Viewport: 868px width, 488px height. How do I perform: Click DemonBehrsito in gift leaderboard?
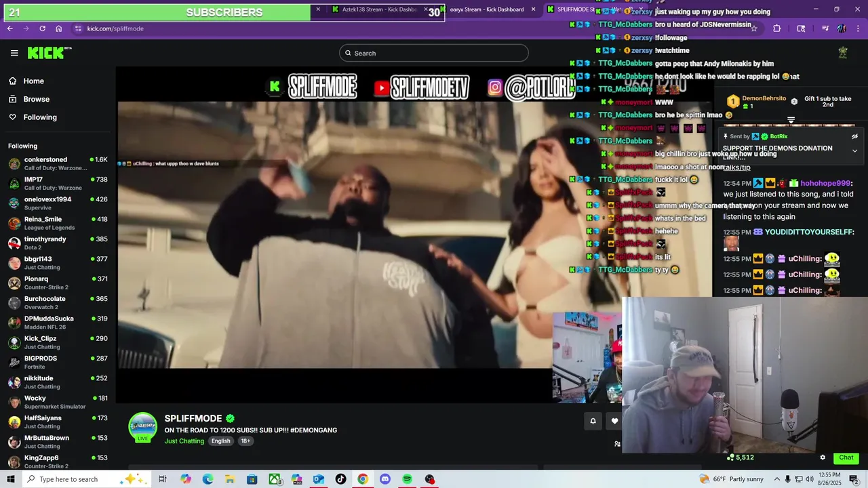(764, 98)
